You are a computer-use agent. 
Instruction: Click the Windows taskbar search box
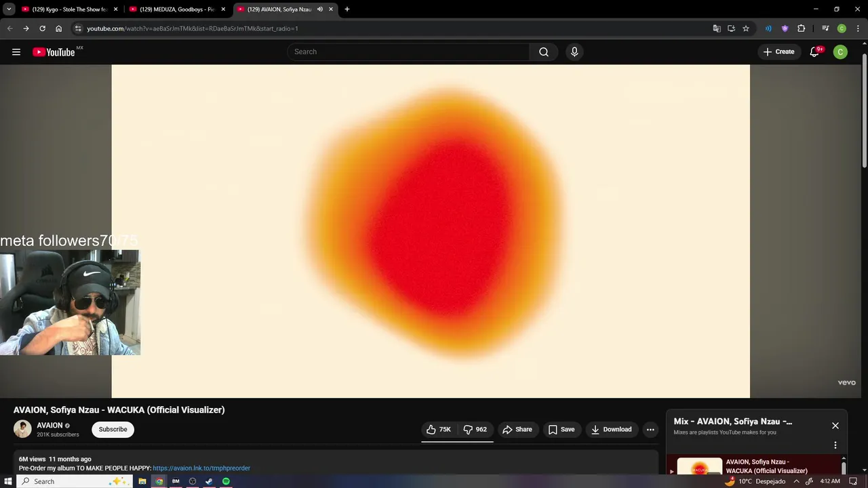(73, 481)
